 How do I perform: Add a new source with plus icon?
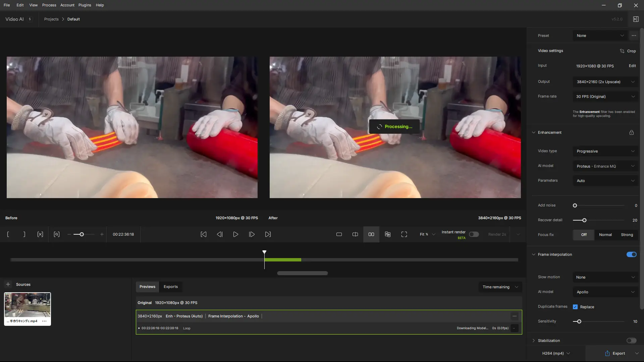click(8, 284)
